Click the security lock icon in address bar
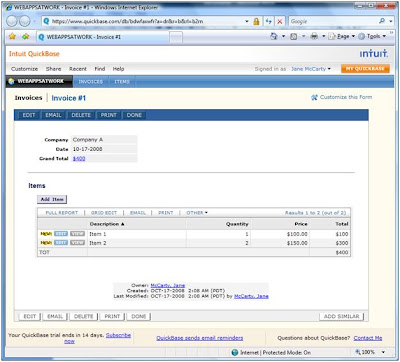Screen dimensions: 400x362 [x=256, y=21]
